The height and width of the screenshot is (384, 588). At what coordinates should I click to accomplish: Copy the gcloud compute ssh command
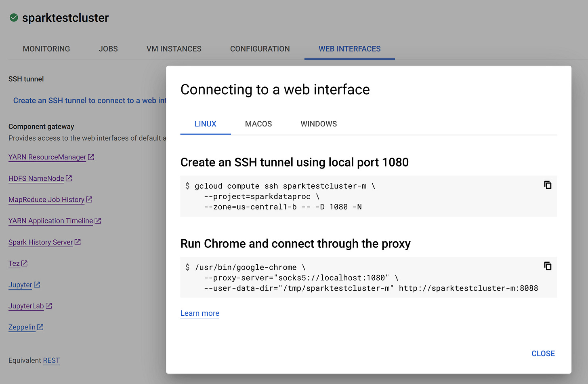coord(548,185)
